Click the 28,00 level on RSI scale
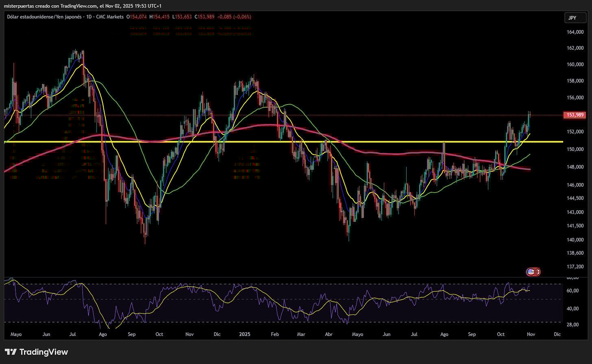This screenshot has height=364, width=592. 572,325
